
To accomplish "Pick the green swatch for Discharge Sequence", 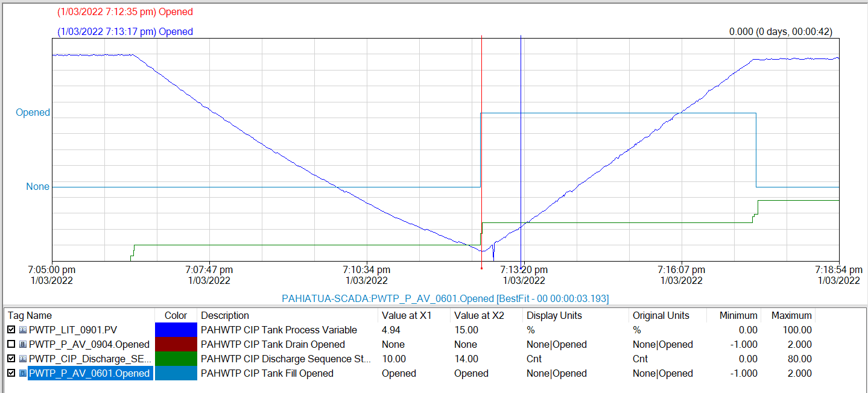I will coord(176,359).
